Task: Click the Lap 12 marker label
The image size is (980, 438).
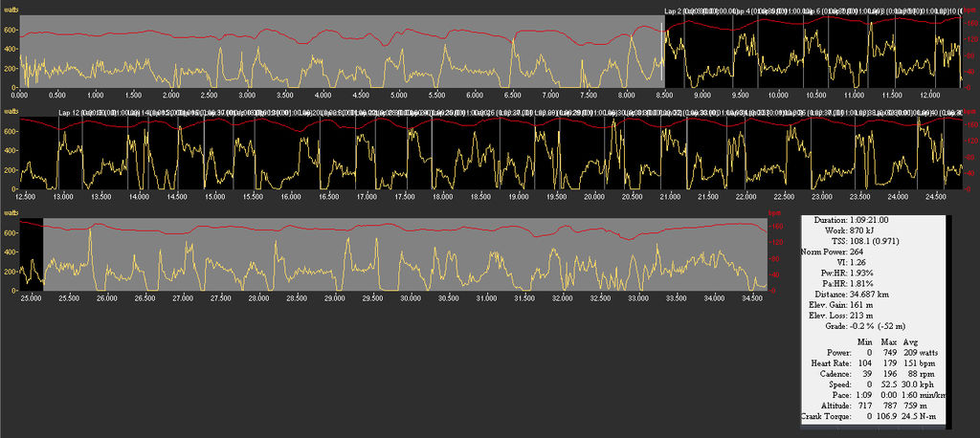Action: (x=70, y=113)
